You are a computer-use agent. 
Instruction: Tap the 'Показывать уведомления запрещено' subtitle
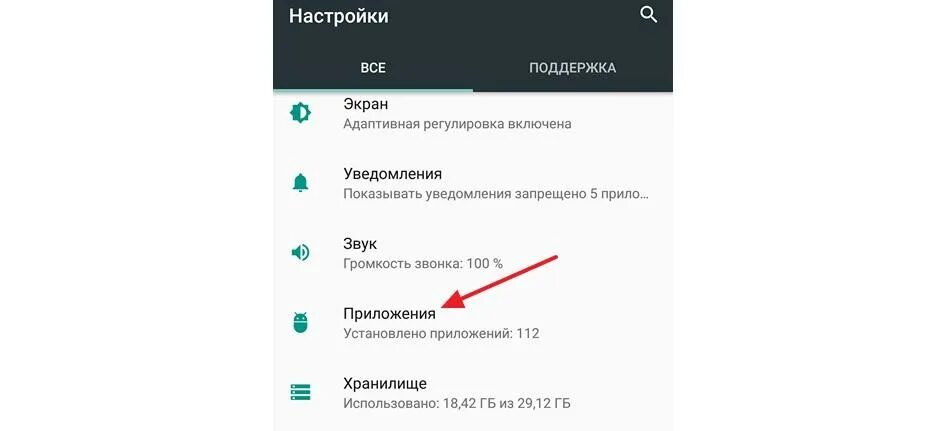pos(496,194)
